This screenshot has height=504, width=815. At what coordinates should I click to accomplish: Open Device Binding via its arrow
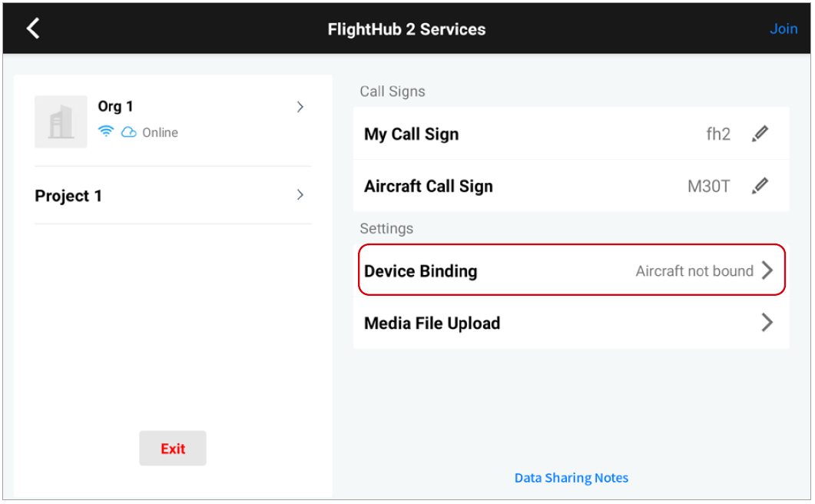[x=767, y=270]
